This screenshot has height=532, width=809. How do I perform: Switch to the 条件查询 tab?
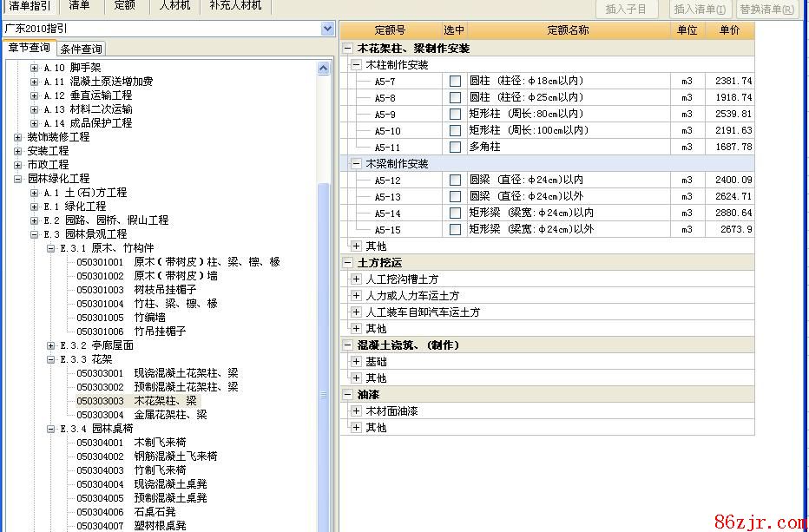click(82, 49)
